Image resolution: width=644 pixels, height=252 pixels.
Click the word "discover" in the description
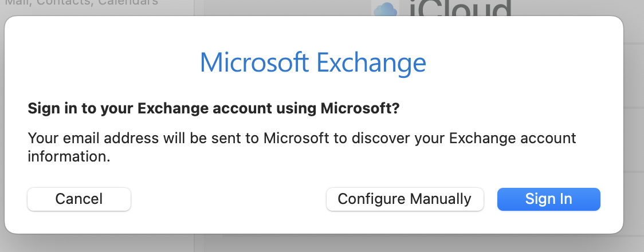coord(378,139)
